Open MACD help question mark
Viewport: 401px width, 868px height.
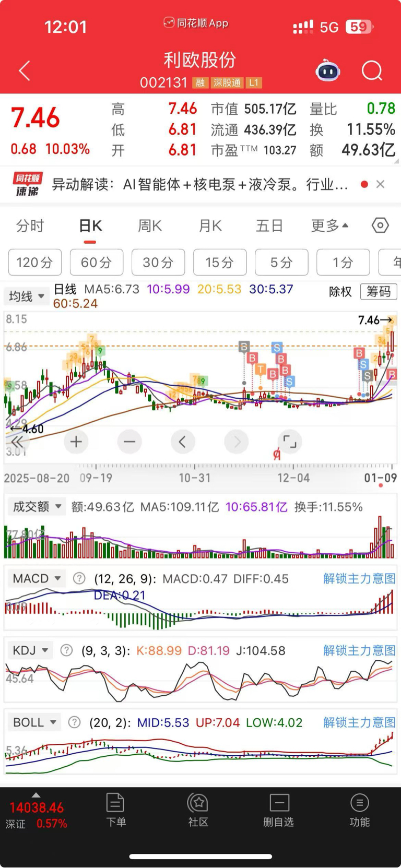(79, 578)
